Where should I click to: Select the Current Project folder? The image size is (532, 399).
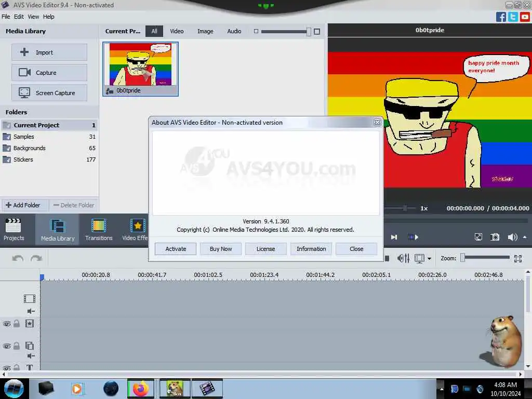(x=49, y=125)
